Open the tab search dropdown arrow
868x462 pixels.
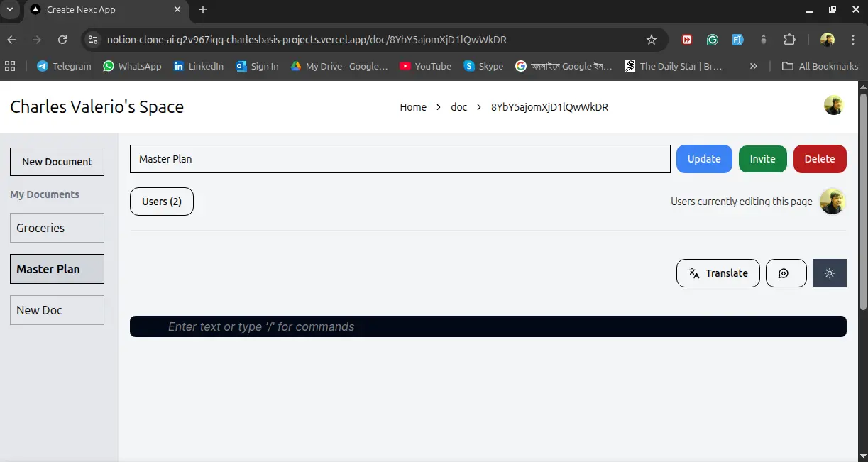click(11, 10)
